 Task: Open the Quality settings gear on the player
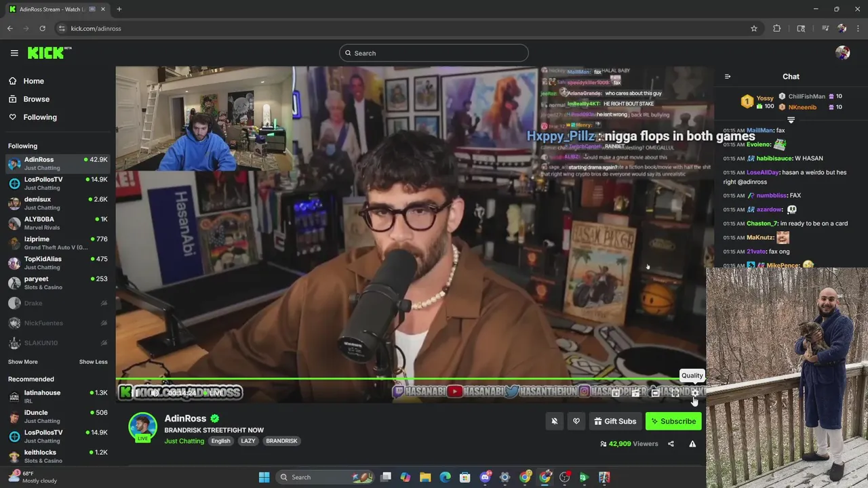click(x=694, y=392)
